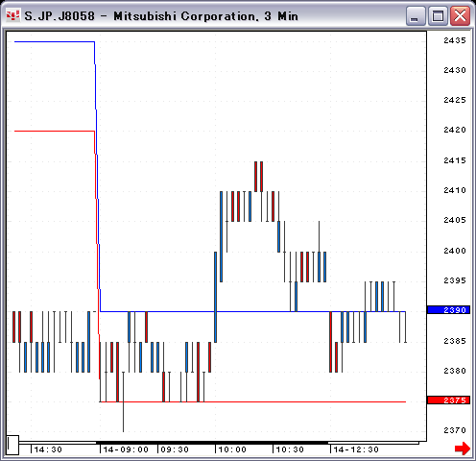
Task: Click the 2380 price axis label
Action: (455, 371)
